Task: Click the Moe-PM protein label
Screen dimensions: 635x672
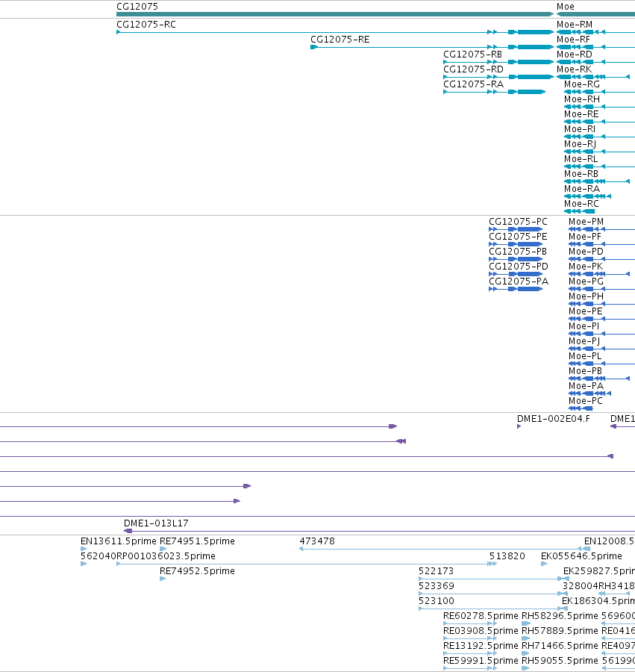Action: (x=586, y=222)
